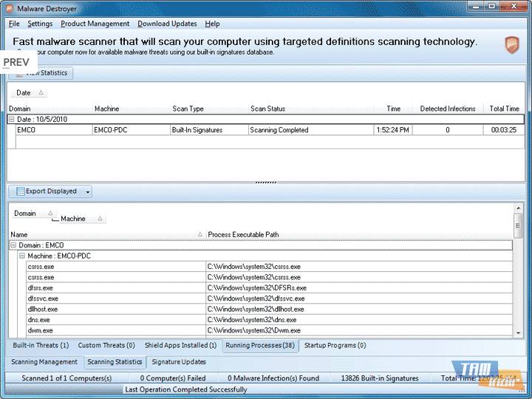
Task: Open the Signature Updates tab
Action: [179, 362]
